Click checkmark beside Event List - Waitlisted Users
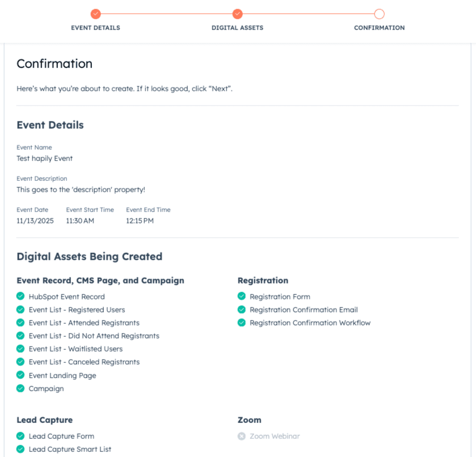The height and width of the screenshot is (457, 476). (x=20, y=349)
